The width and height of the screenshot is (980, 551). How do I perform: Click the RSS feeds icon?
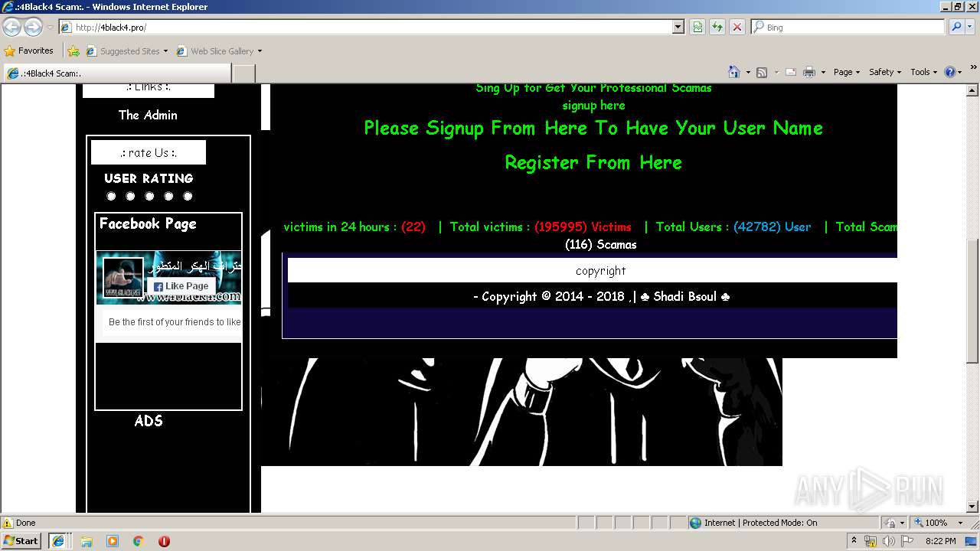tap(762, 72)
